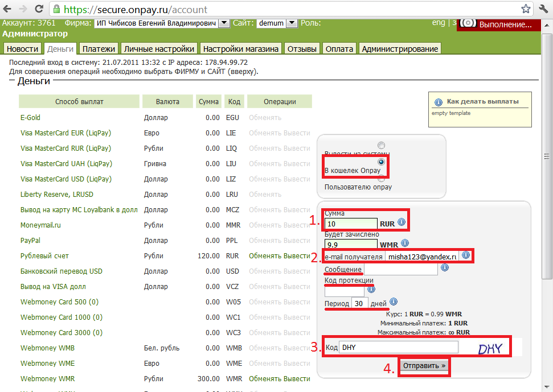The height and width of the screenshot is (392, 553).
Task: Select the Вывести из системы radio option
Action: [x=381, y=146]
